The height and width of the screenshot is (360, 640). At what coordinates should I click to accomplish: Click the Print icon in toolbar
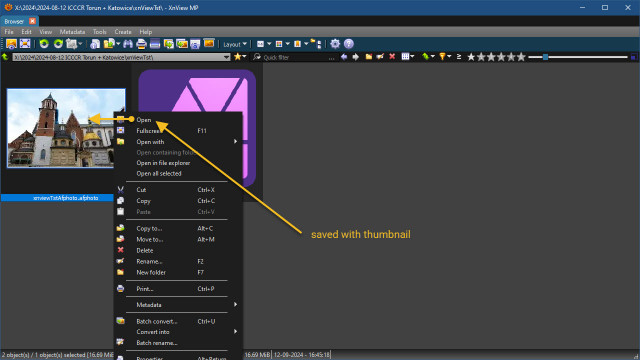tap(141, 44)
